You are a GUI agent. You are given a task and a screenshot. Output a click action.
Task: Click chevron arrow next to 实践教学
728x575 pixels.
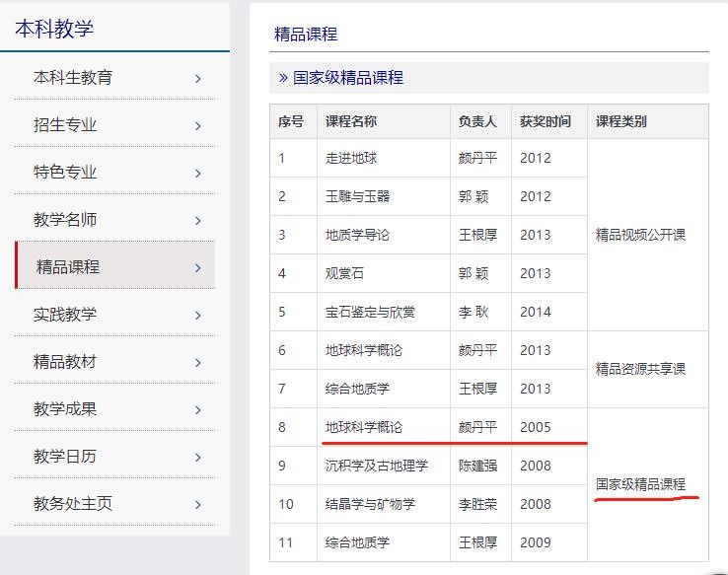(198, 315)
